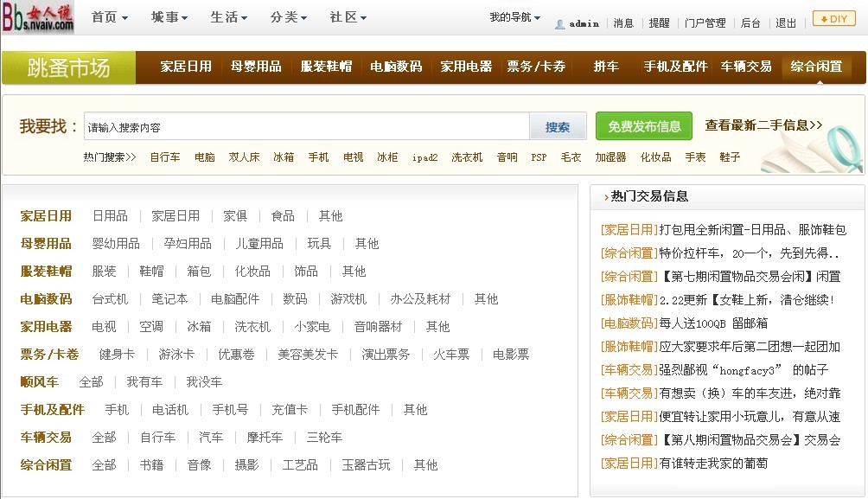
Task: Open 查看最新二手信息>> link
Action: pyautogui.click(x=763, y=125)
